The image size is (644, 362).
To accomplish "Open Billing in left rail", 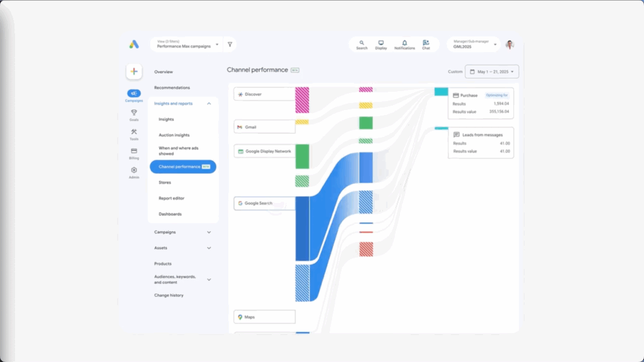I will 134,153.
